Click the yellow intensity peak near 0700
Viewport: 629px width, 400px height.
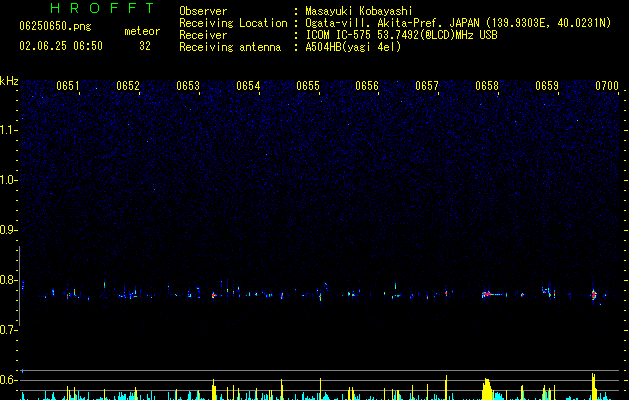coord(594,386)
